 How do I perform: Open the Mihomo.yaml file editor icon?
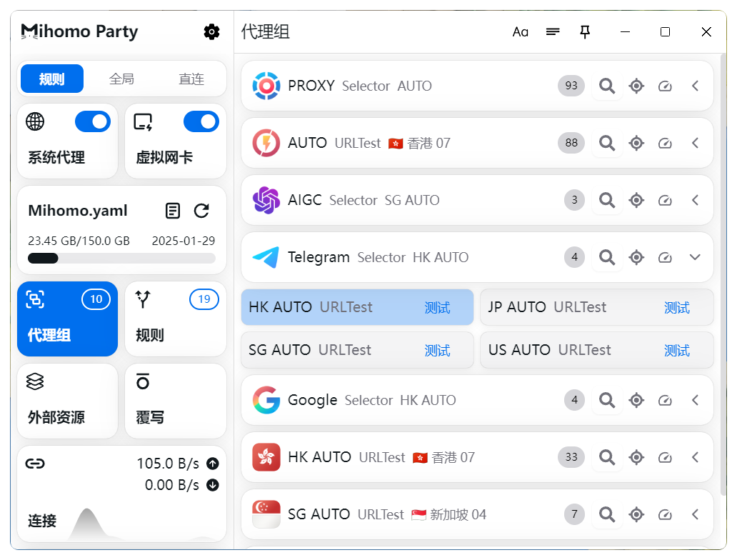[173, 211]
